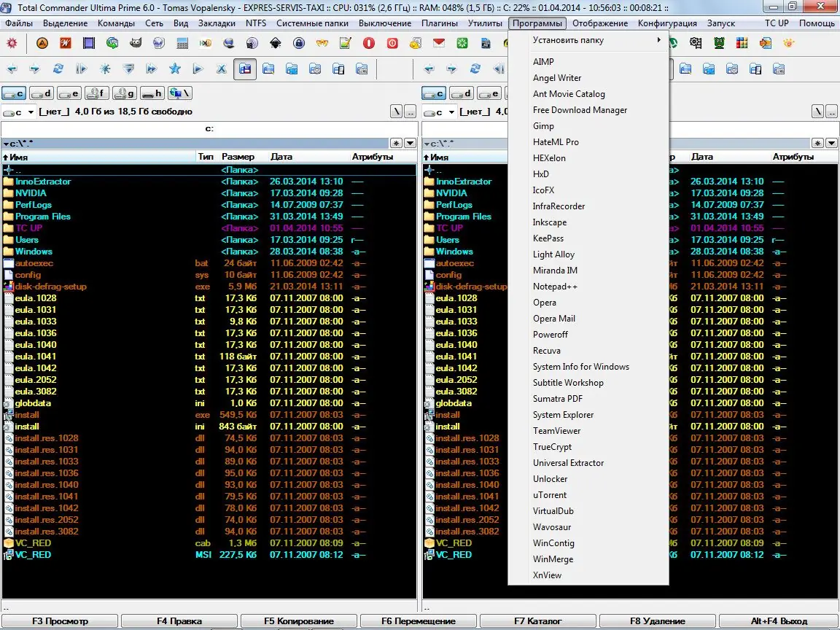Image resolution: width=840 pixels, height=630 pixels.
Task: Switch left panel to drive d
Action: pyautogui.click(x=42, y=93)
